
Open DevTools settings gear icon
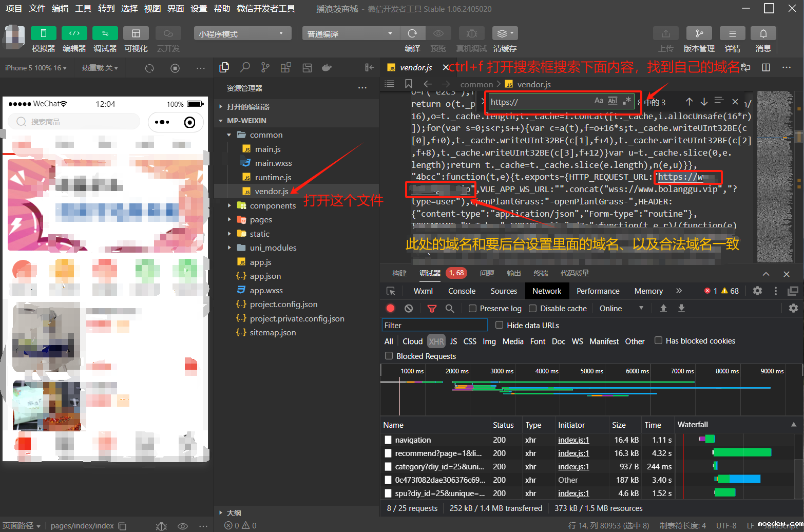757,291
